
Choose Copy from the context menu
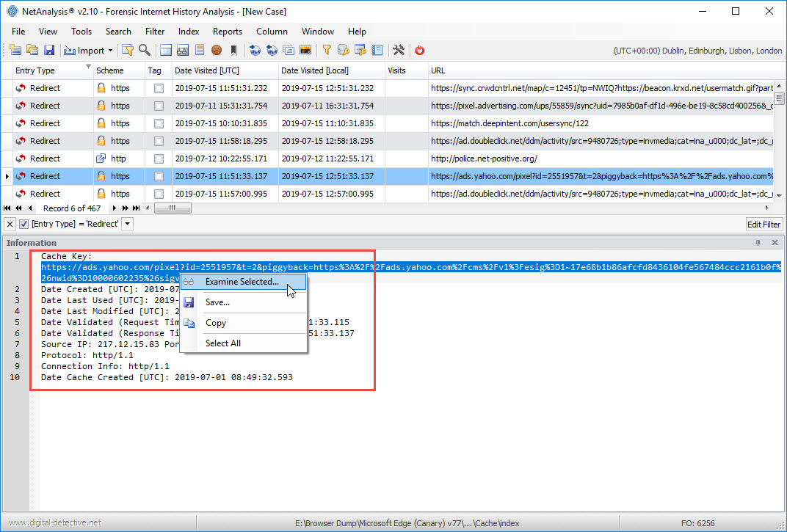[244, 323]
